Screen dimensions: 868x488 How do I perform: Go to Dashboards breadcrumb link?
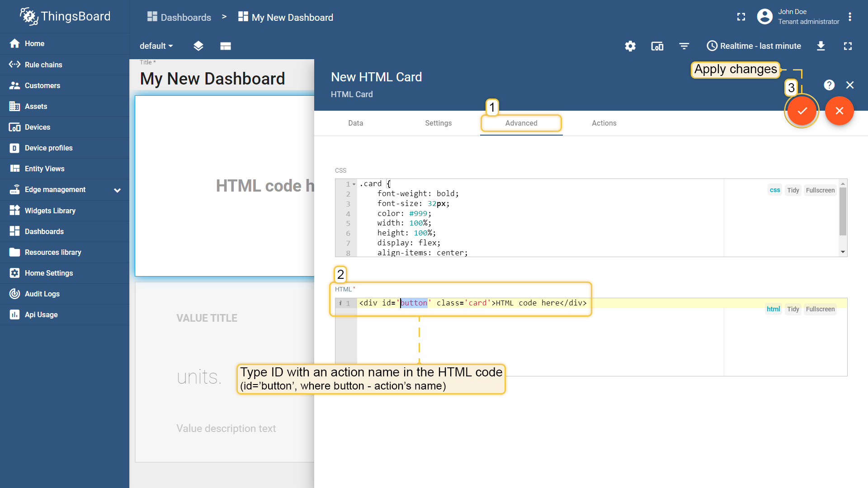click(179, 17)
